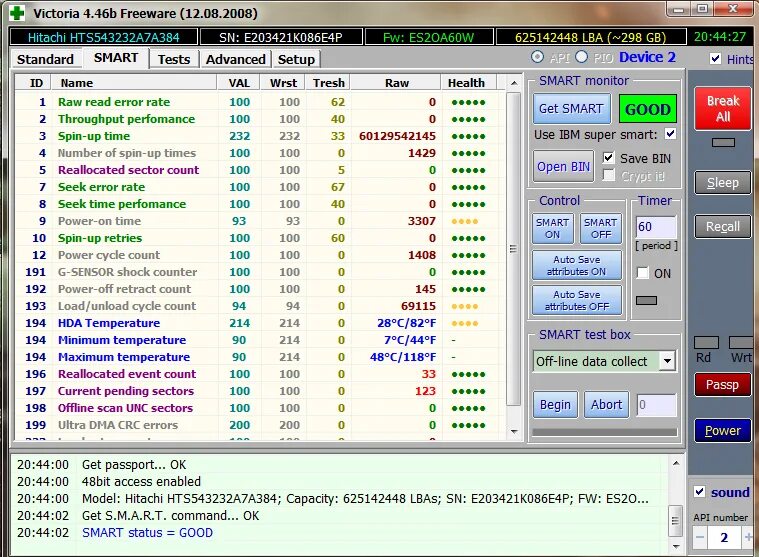Image resolution: width=759 pixels, height=557 pixels.
Task: Click the SMART ON button
Action: click(x=552, y=228)
